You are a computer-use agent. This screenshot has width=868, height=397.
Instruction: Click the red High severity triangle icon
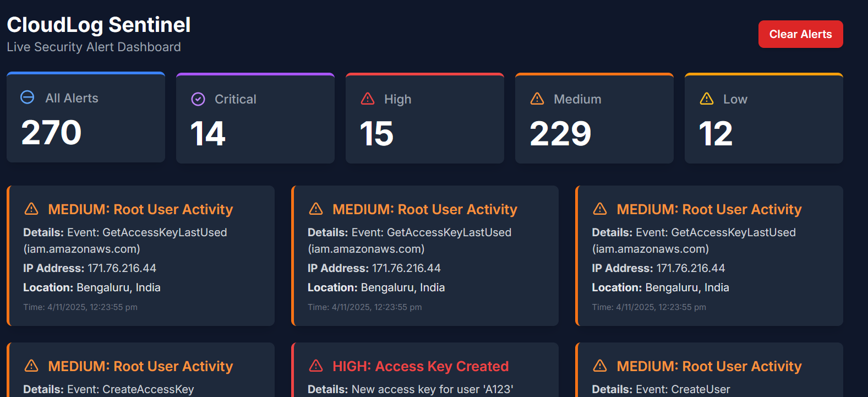(368, 99)
